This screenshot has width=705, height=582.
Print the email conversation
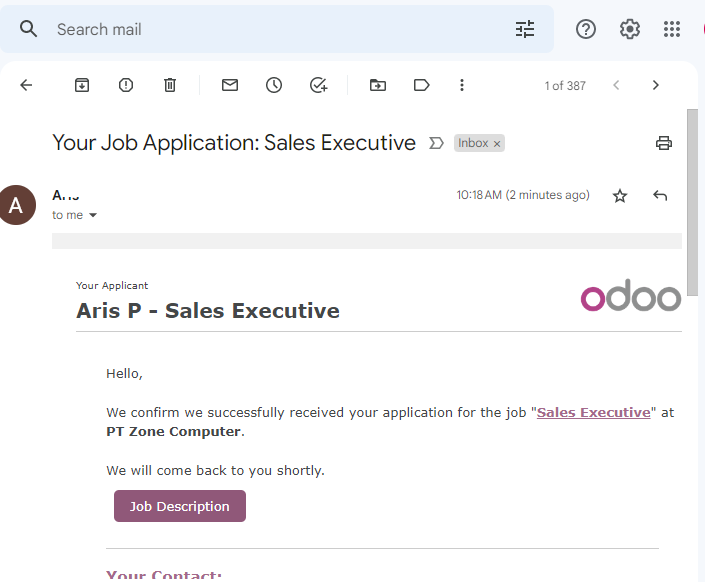(x=664, y=143)
